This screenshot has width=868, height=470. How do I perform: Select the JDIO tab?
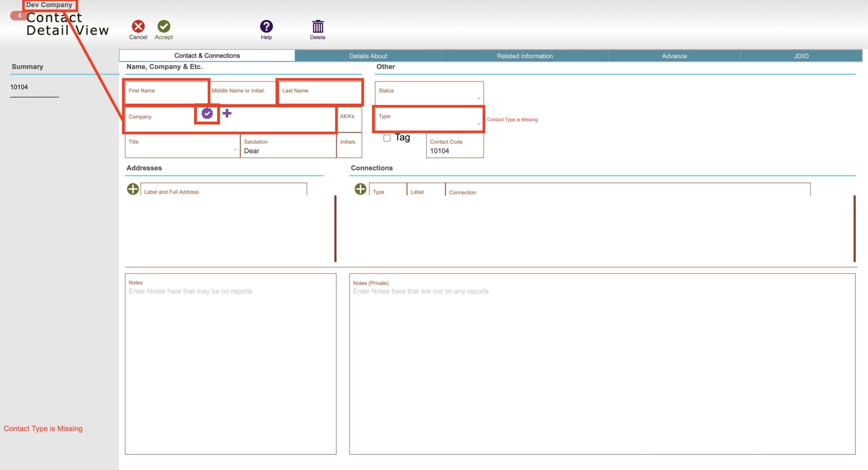(x=801, y=56)
